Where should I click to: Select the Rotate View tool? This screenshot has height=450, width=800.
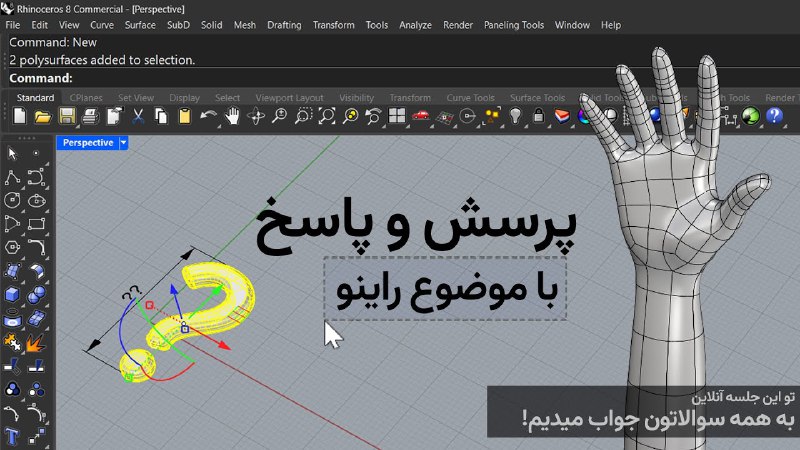[256, 116]
